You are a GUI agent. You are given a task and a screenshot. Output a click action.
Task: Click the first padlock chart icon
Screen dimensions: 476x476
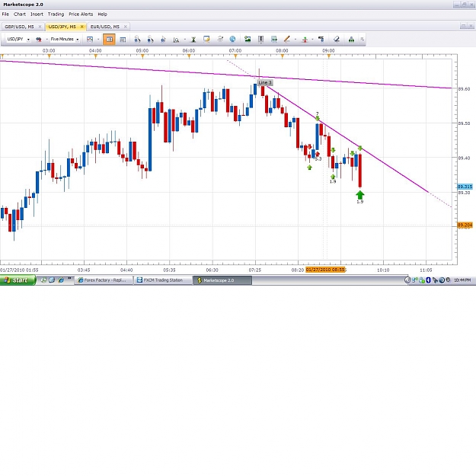(137, 40)
